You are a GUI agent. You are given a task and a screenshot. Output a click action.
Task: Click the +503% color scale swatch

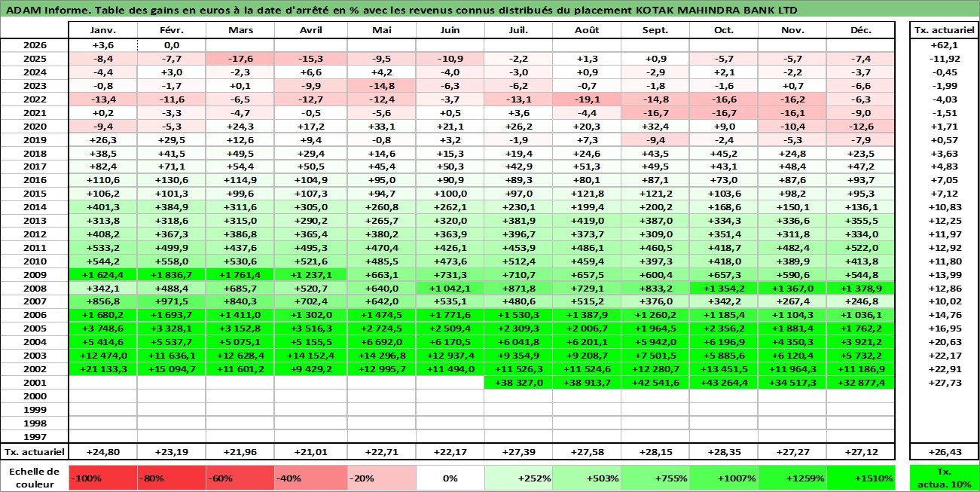click(x=586, y=478)
